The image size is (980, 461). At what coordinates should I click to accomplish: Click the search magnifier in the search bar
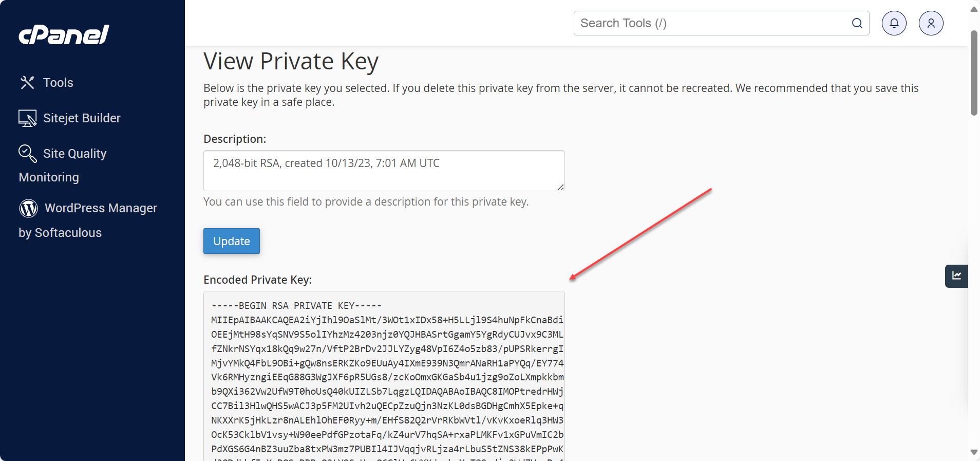pyautogui.click(x=856, y=23)
